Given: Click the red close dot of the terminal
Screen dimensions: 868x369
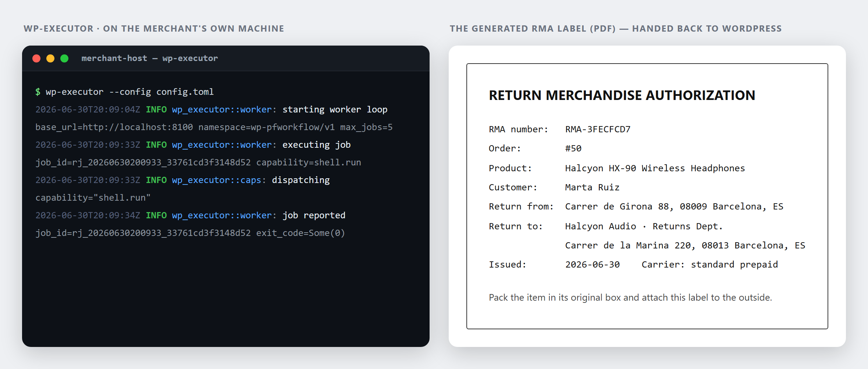Looking at the screenshot, I should [x=36, y=58].
